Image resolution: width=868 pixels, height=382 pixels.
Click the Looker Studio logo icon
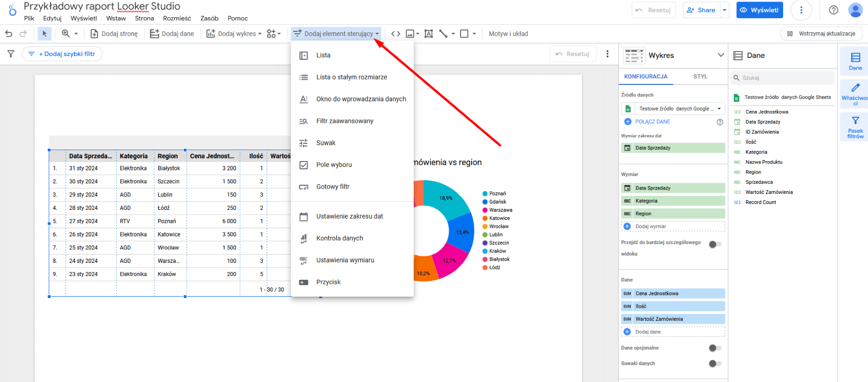click(x=13, y=10)
